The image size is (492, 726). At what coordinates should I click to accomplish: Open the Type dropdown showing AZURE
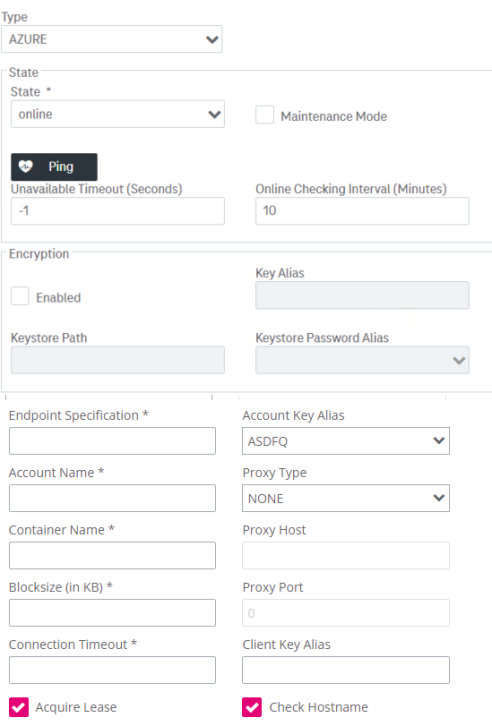(x=112, y=39)
